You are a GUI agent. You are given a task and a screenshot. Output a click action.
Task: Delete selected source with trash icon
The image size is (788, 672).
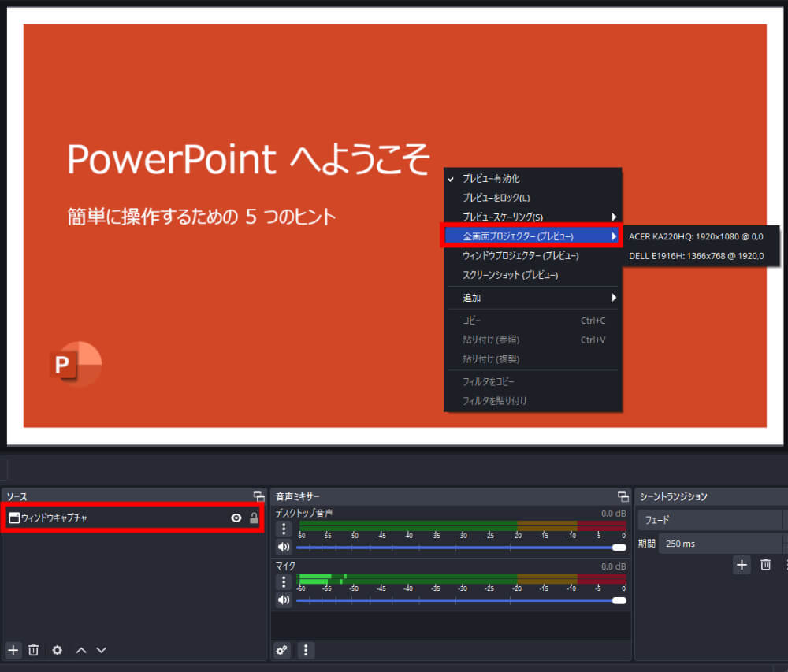[x=33, y=650]
